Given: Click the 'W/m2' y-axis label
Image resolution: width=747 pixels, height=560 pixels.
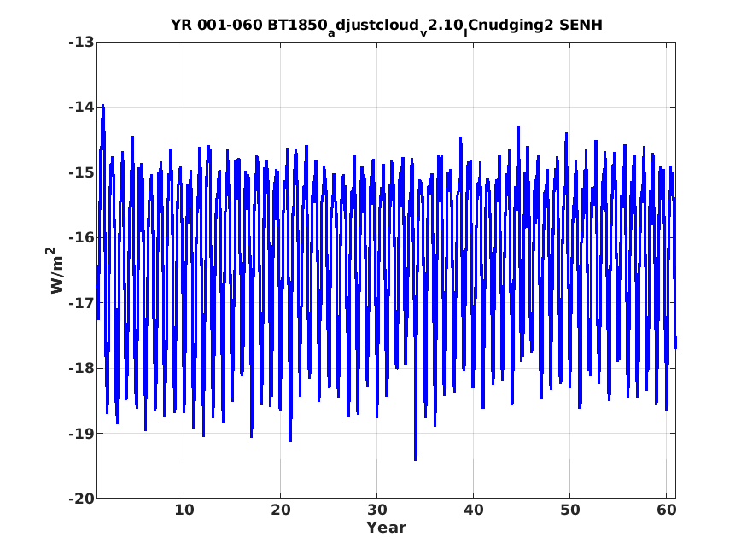Looking at the screenshot, I should 56,270.
